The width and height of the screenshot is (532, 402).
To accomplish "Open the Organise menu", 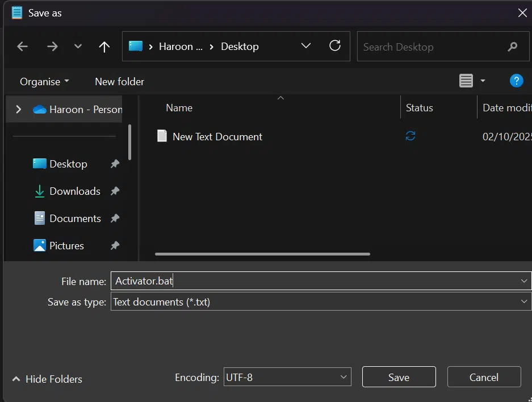I will point(44,81).
